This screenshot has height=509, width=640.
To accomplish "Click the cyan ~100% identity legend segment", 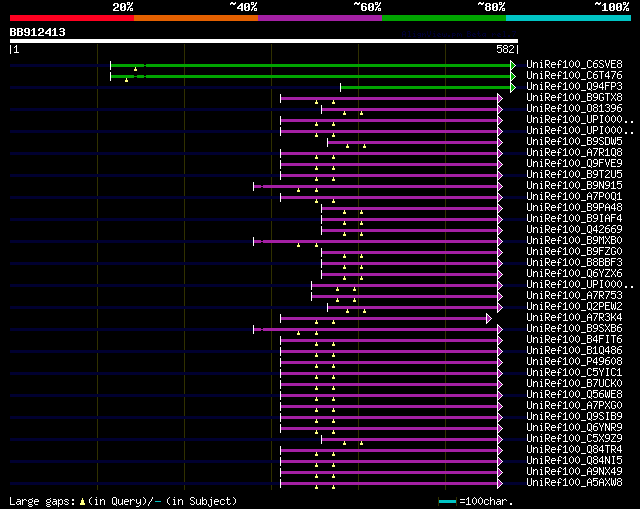I will [569, 18].
